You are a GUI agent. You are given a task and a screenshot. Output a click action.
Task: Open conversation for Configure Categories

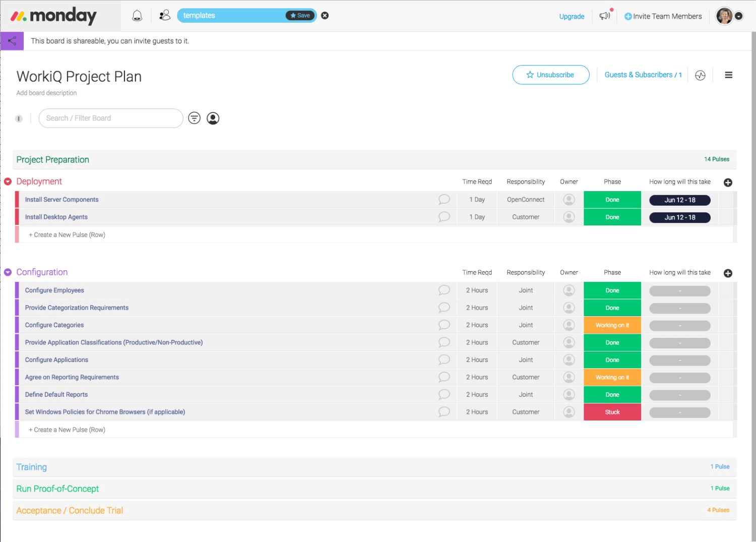pos(444,325)
